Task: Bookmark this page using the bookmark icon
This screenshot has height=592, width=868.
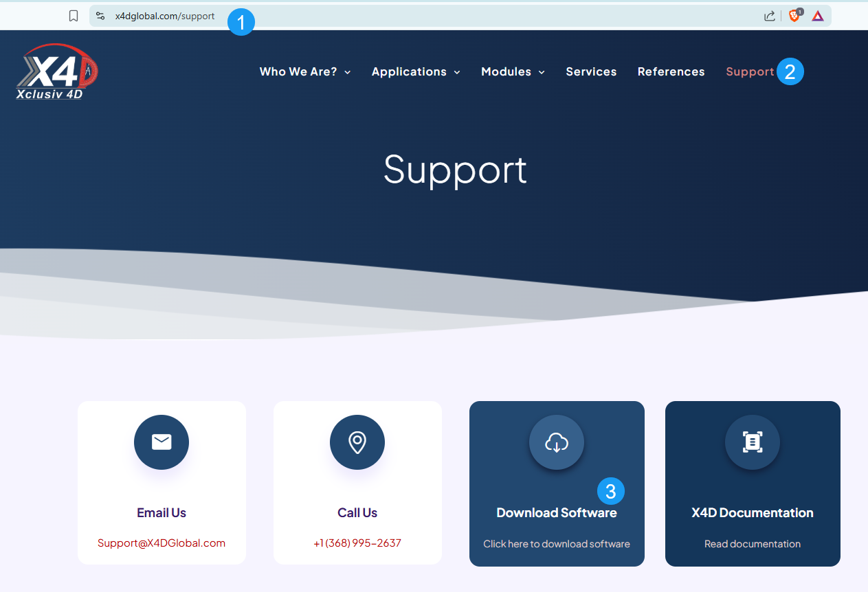Action: coord(74,16)
